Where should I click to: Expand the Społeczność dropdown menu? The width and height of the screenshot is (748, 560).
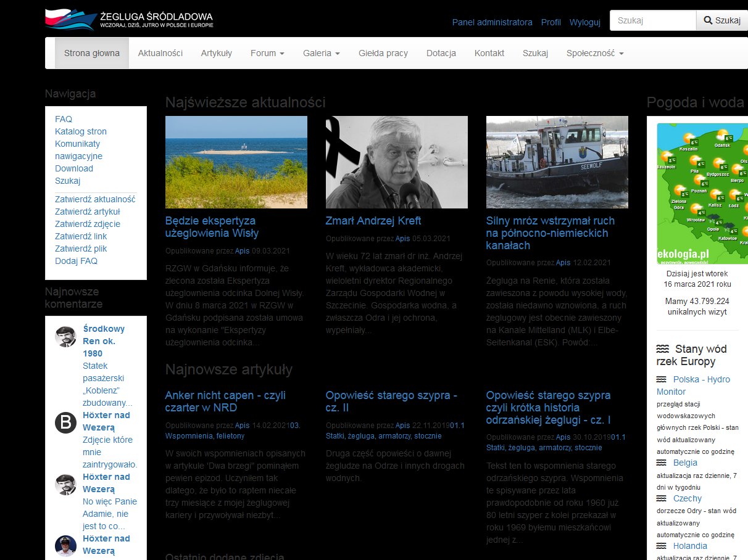pos(595,53)
